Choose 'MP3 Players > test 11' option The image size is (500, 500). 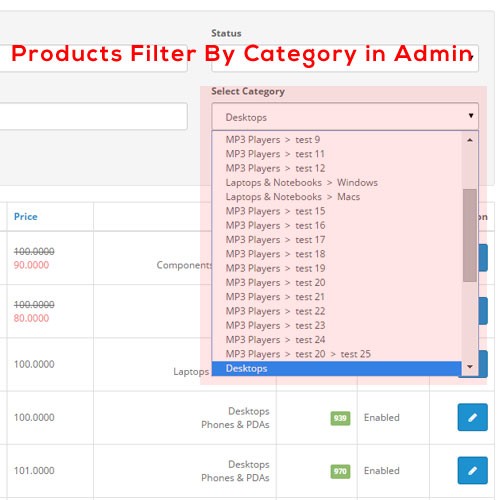(x=337, y=154)
